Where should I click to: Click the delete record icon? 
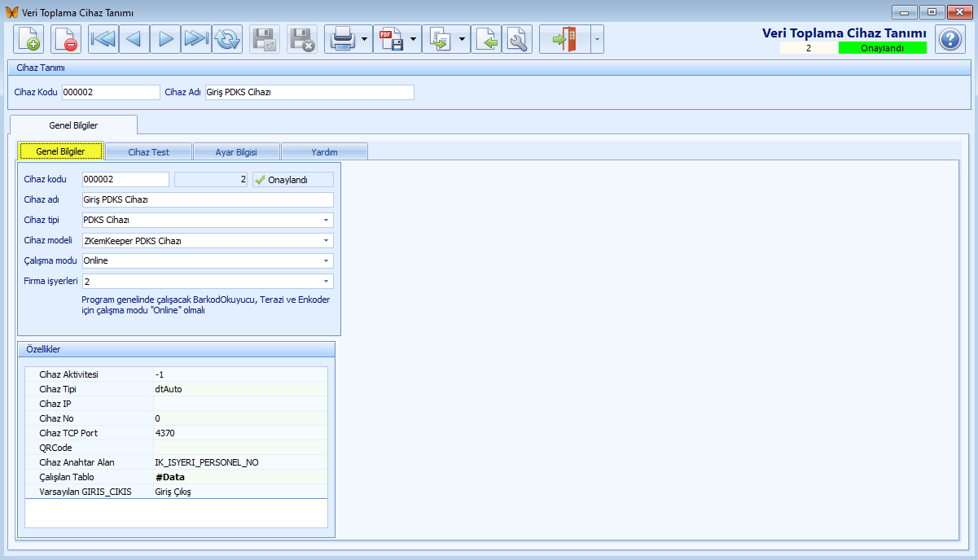[x=66, y=39]
